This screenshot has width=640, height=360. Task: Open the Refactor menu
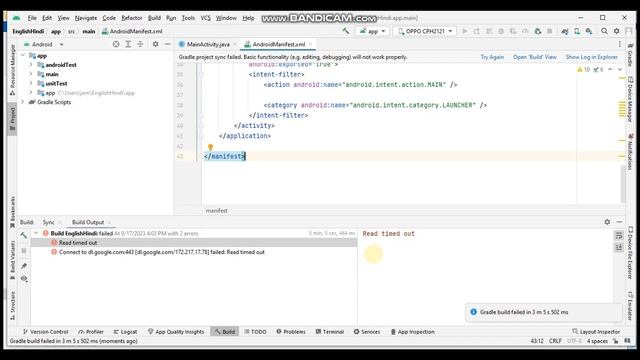131,18
